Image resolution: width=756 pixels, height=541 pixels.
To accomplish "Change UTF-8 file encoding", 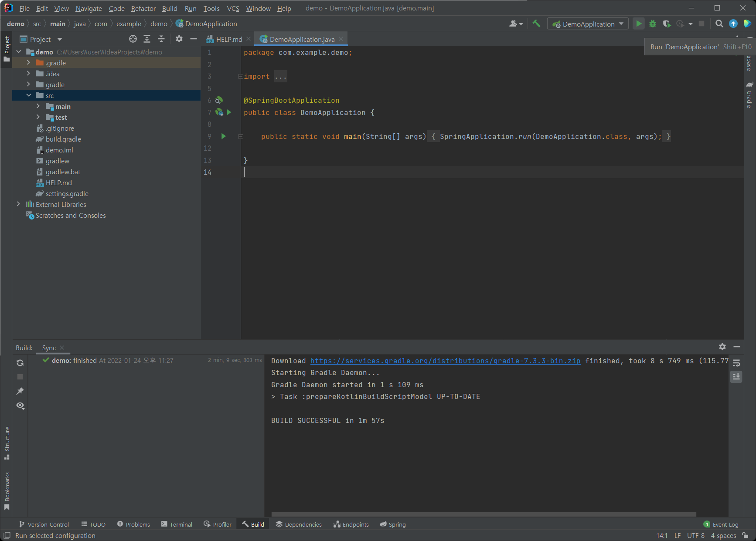I will coord(696,536).
